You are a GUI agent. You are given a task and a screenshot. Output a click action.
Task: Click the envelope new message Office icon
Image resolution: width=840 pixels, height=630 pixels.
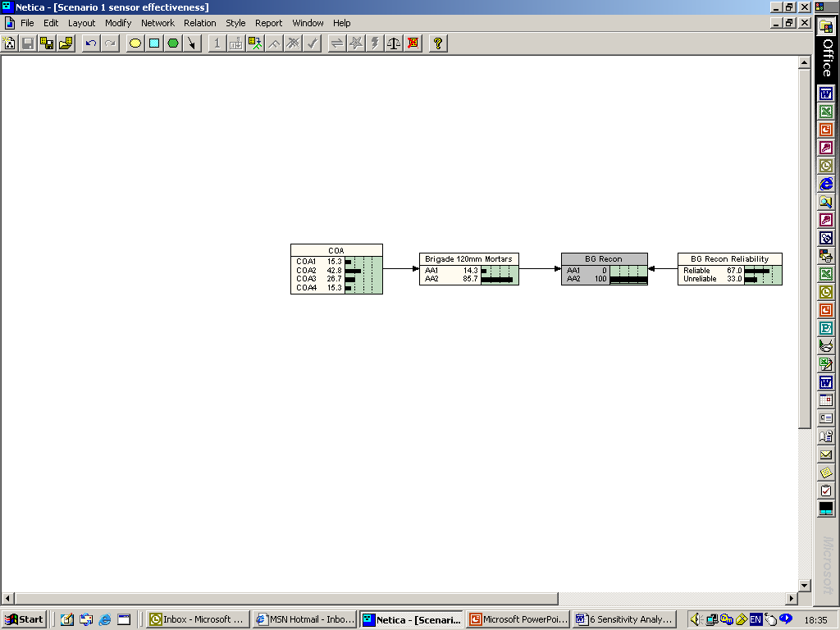(x=826, y=454)
